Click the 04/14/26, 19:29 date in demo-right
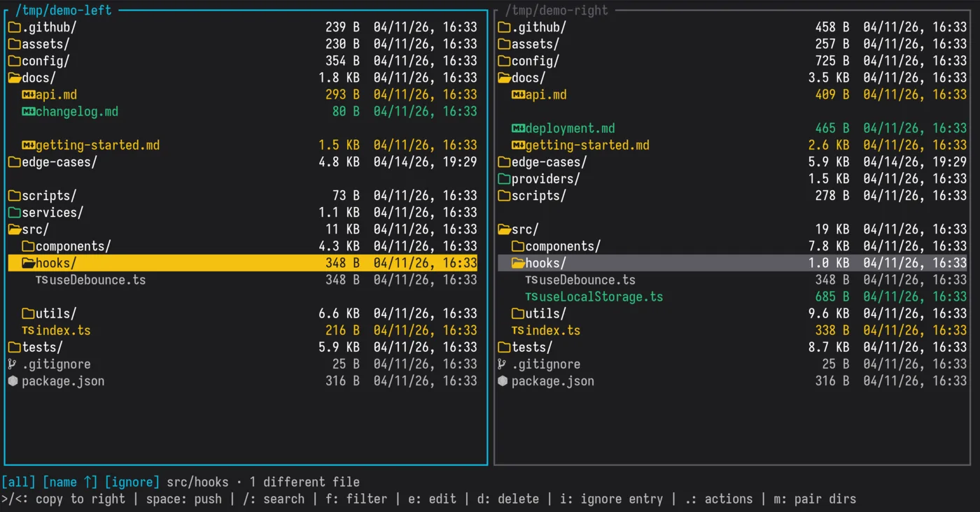This screenshot has height=512, width=980. click(x=915, y=162)
